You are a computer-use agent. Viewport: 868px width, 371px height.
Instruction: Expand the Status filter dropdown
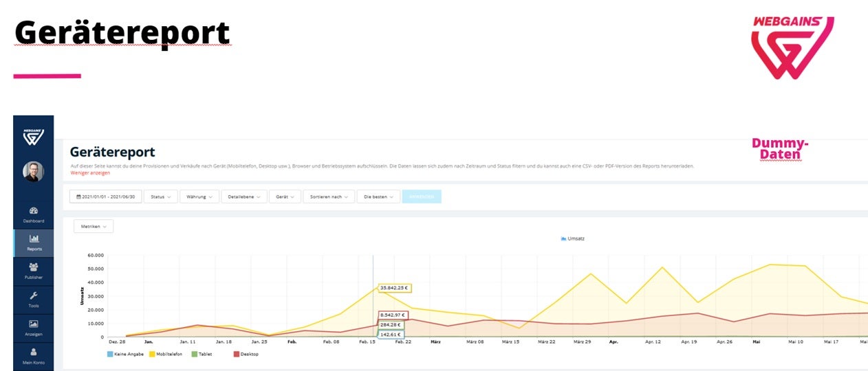tap(161, 196)
